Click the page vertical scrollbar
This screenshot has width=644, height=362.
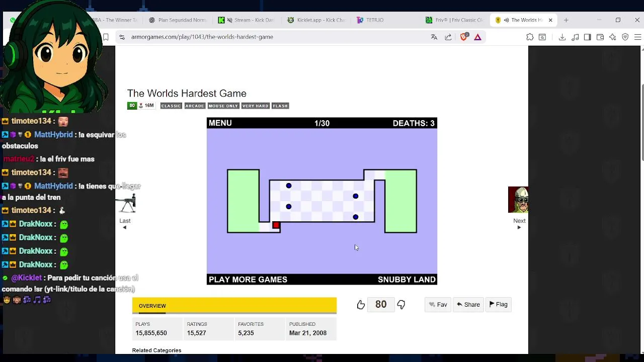pos(642,123)
